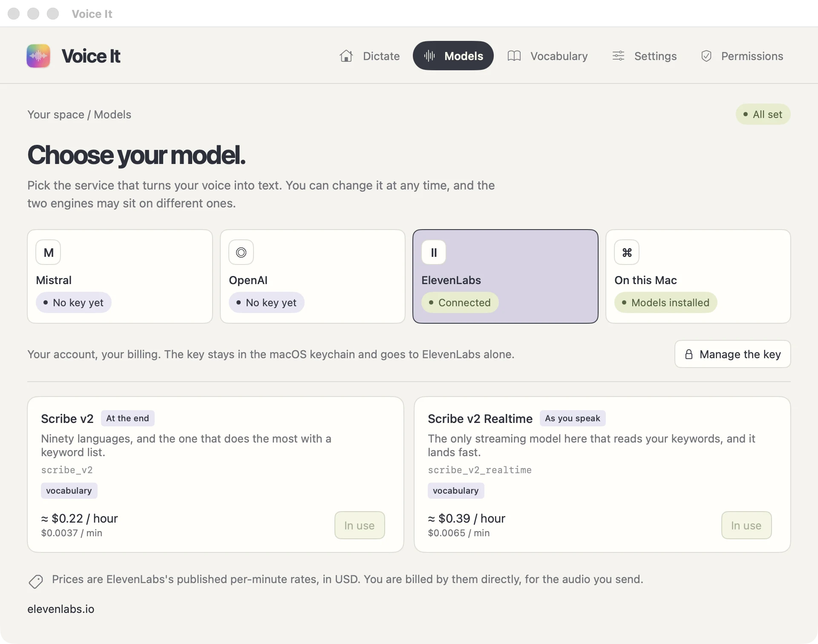Select the Mistral provider card

(120, 276)
